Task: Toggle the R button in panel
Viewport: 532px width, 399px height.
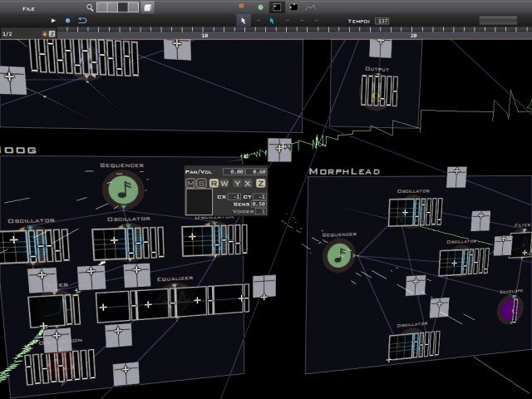Action: (x=214, y=183)
